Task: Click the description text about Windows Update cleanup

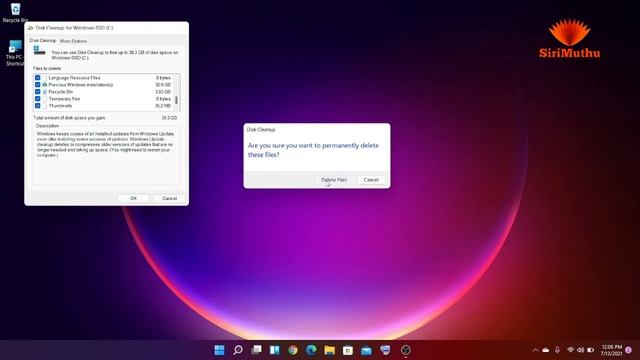Action: pos(105,144)
